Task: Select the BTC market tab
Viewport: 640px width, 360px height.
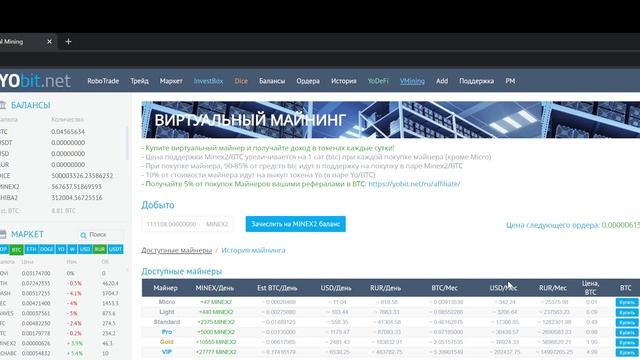Action: [x=16, y=249]
